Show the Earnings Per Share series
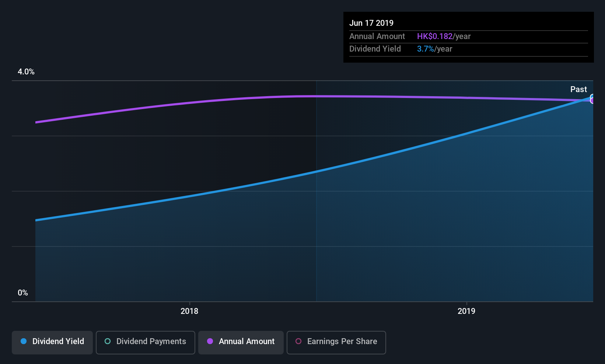The width and height of the screenshot is (605, 364). [x=336, y=342]
